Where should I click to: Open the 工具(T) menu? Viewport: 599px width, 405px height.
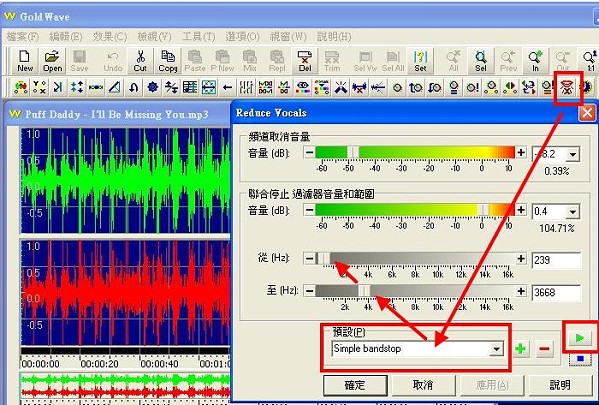(x=198, y=37)
